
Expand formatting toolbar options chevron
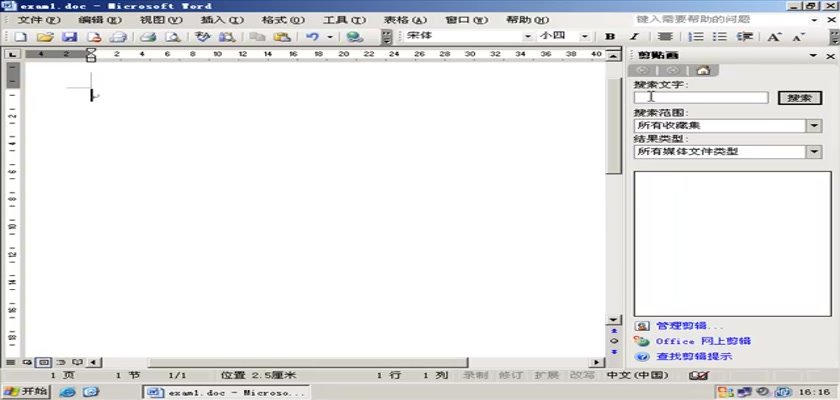tap(834, 37)
